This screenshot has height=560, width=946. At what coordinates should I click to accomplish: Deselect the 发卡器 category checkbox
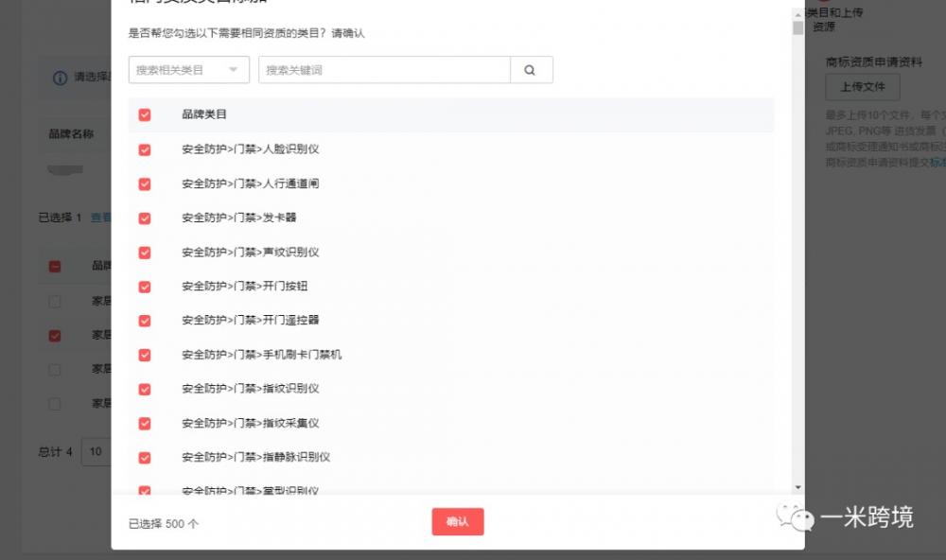click(x=145, y=218)
